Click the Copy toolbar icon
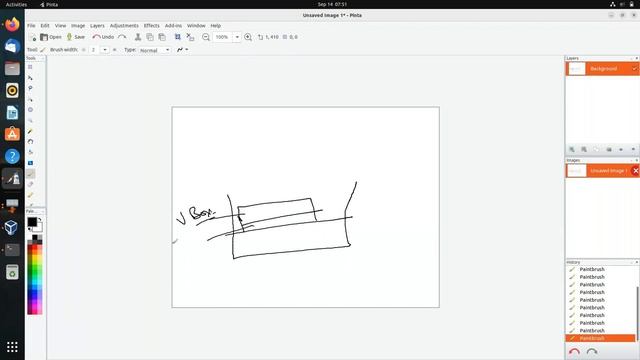This screenshot has height=360, width=640. 150,37
